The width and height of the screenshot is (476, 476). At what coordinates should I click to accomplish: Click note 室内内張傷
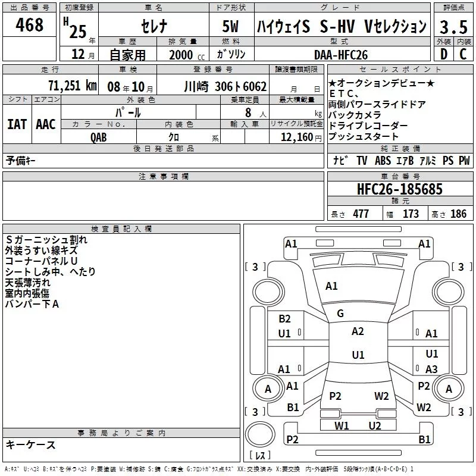click(27, 293)
